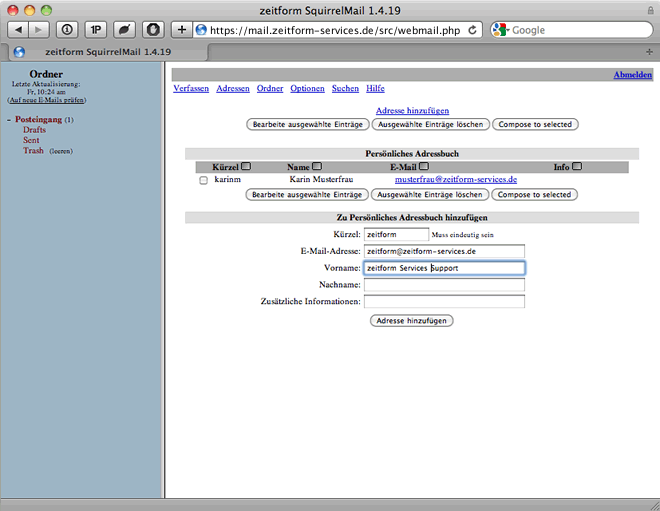The width and height of the screenshot is (660, 511).
Task: Click the window resize grip corner
Action: click(x=654, y=505)
